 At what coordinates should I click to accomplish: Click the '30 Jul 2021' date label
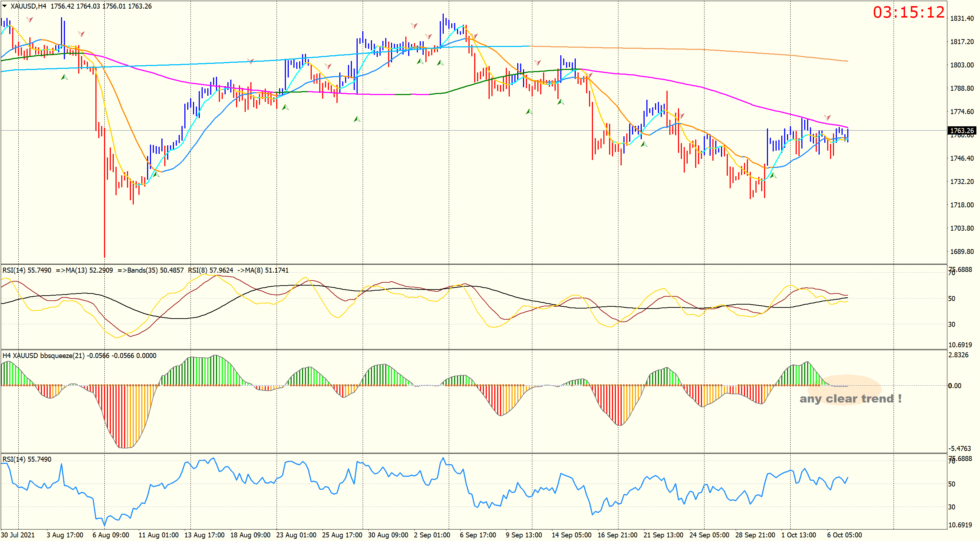click(18, 535)
